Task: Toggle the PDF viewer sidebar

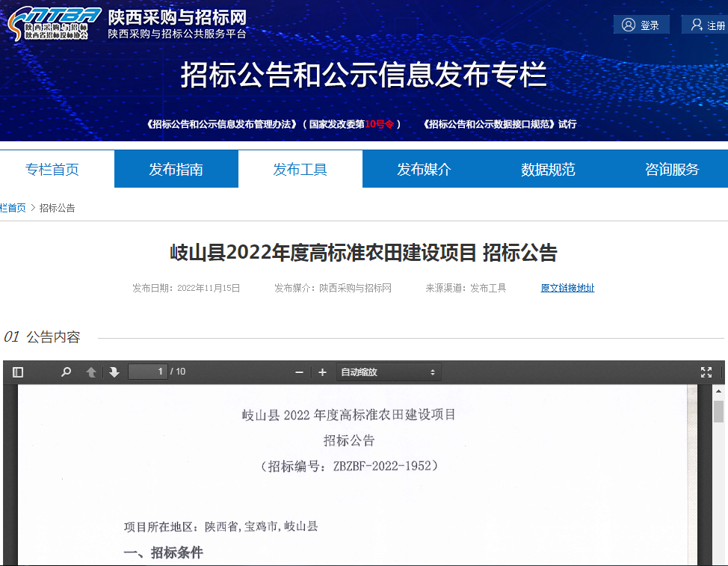Action: pos(18,372)
